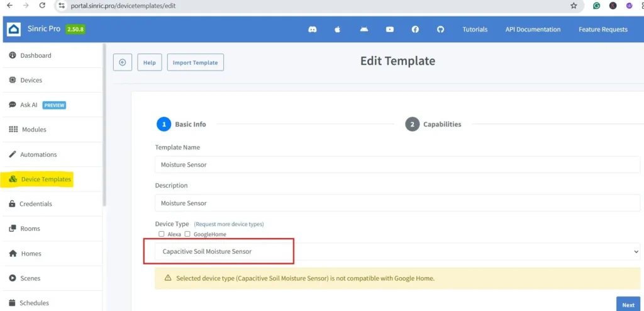Screen dimensions: 644x311
Task: Enable the Alexa checkbox
Action: (x=162, y=234)
